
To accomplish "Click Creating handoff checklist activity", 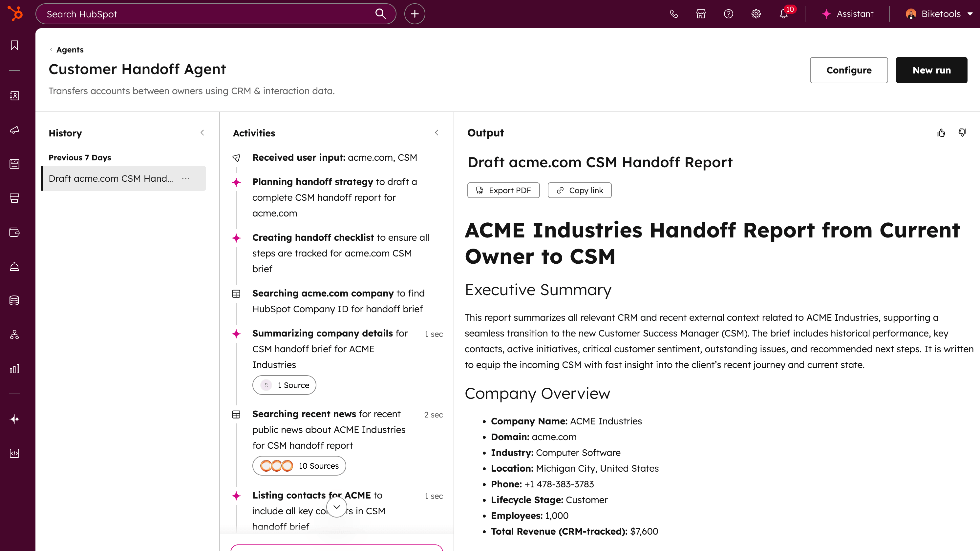I will [340, 253].
